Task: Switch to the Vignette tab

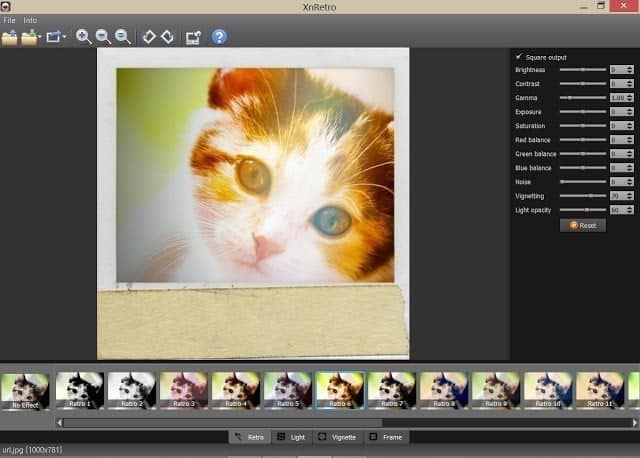Action: pos(338,437)
